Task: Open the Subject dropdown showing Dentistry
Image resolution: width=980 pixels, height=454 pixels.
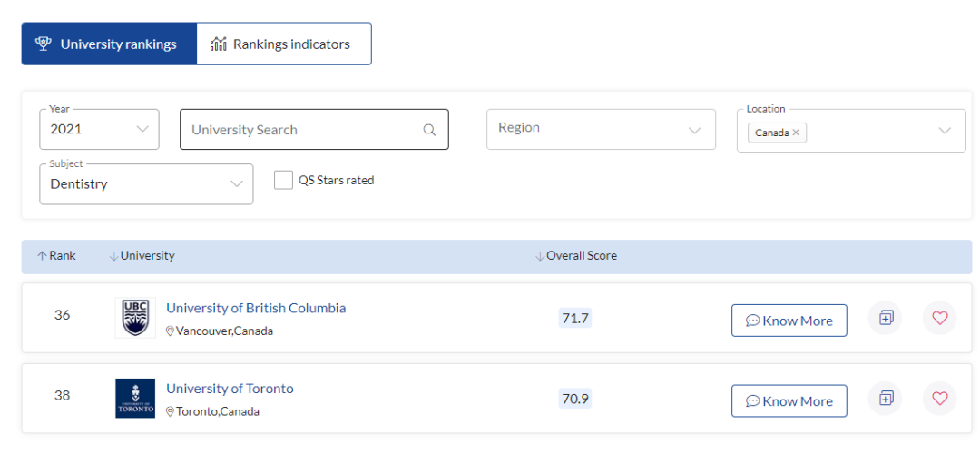Action: [146, 183]
